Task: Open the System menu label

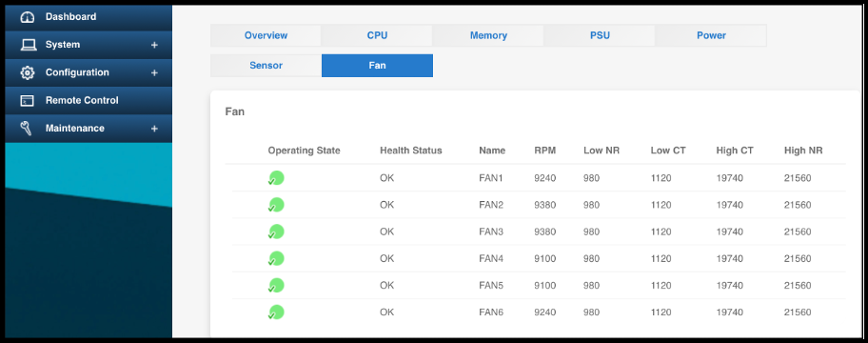Action: (63, 45)
